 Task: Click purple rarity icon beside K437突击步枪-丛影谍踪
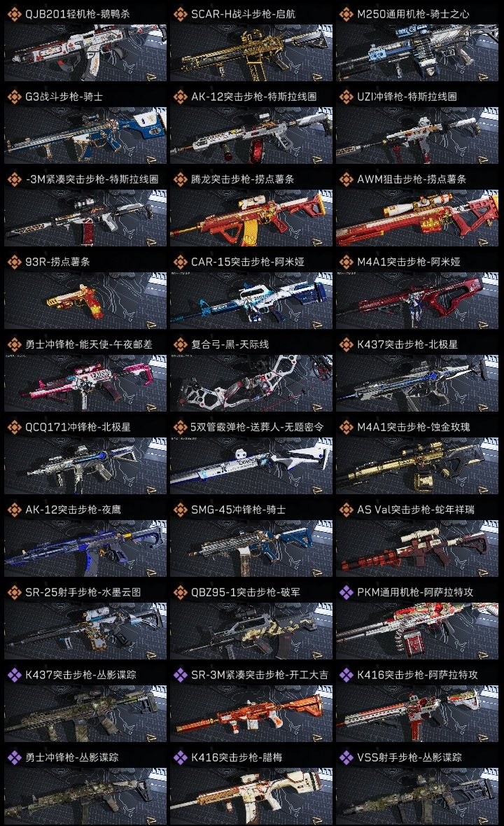pyautogui.click(x=14, y=675)
